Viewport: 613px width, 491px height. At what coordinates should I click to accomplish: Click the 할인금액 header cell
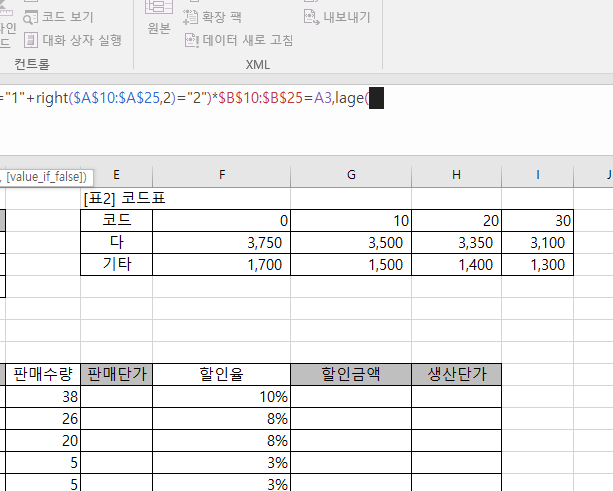(x=350, y=374)
